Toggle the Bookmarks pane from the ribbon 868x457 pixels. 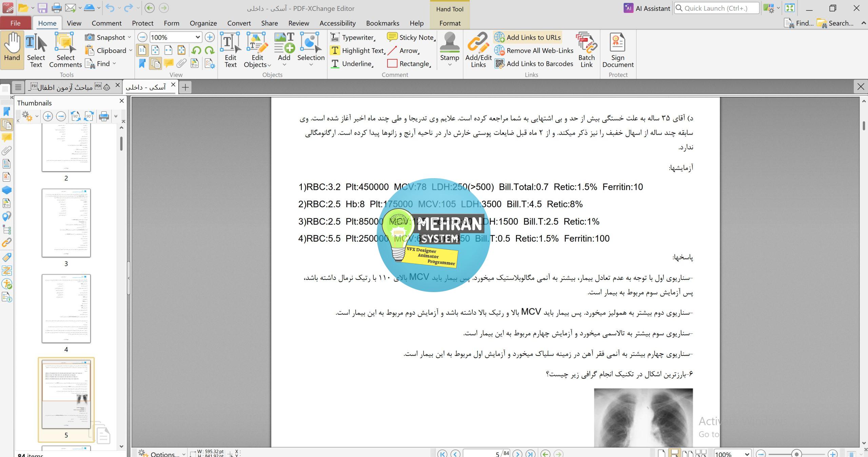pos(142,63)
